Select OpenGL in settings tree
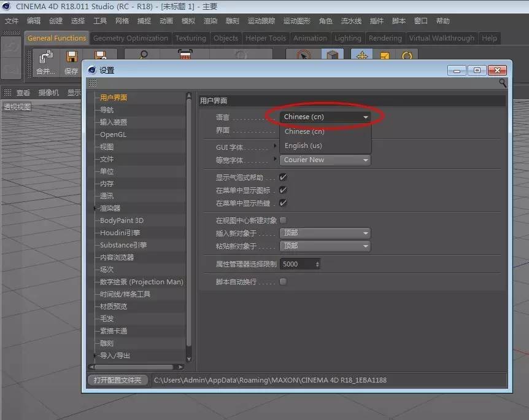This screenshot has height=420, width=529. (113, 134)
